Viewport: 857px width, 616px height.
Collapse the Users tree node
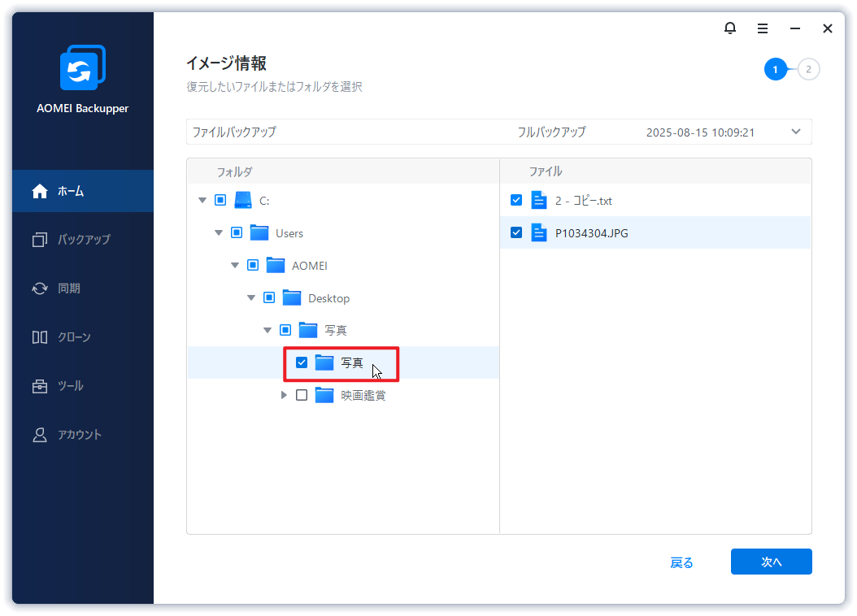[219, 232]
